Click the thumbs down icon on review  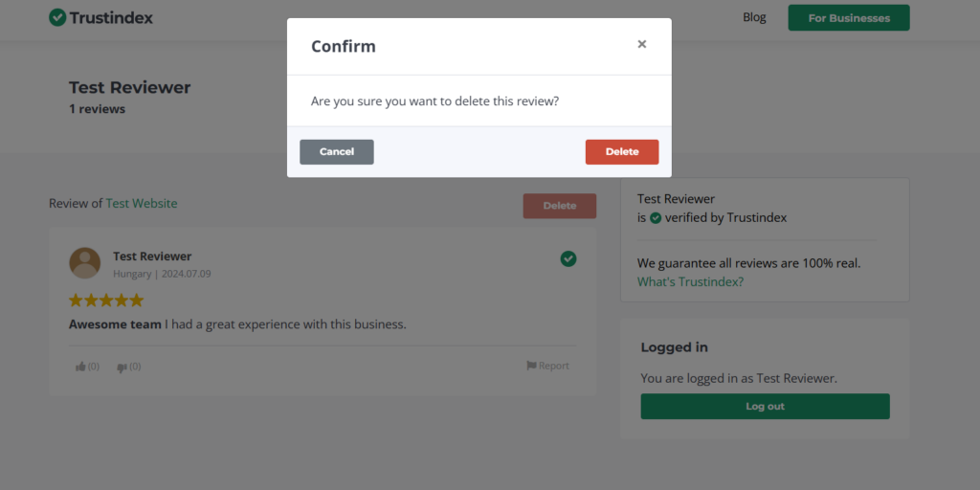click(x=122, y=367)
